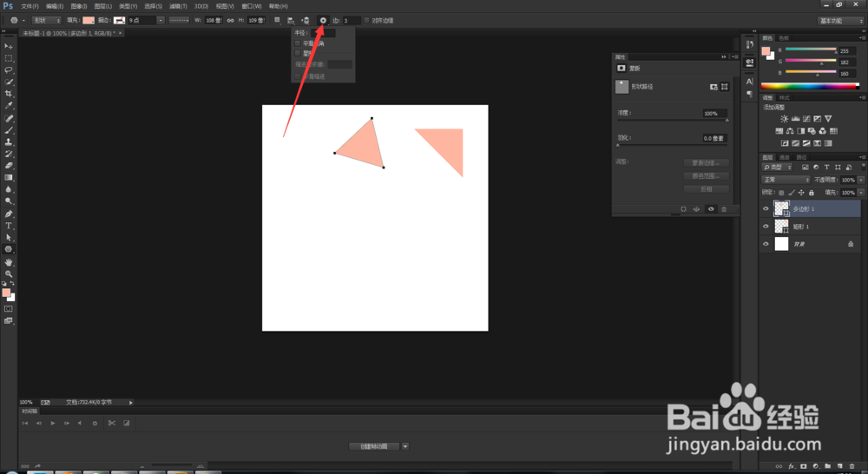
Task: Open the 图层(L) menu
Action: coord(103,6)
